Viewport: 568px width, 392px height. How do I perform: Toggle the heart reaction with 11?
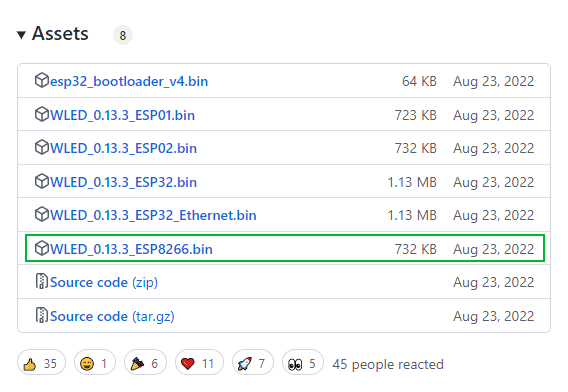click(199, 363)
